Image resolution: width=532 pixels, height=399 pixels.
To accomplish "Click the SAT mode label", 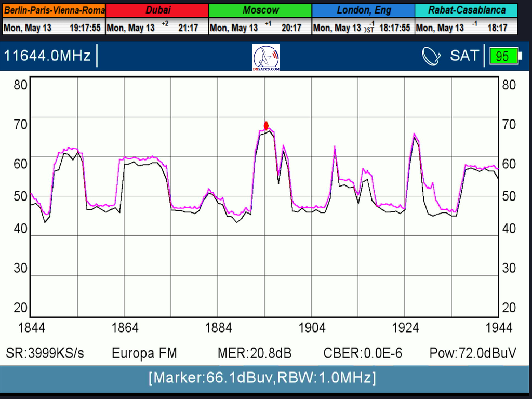I will [464, 56].
